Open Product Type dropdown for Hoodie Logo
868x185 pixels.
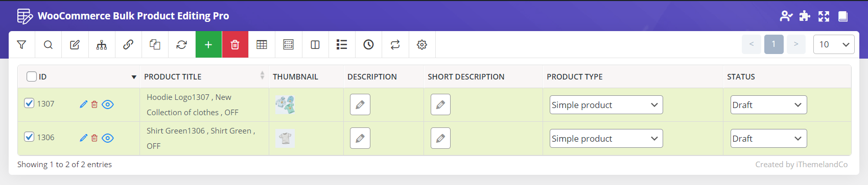606,105
